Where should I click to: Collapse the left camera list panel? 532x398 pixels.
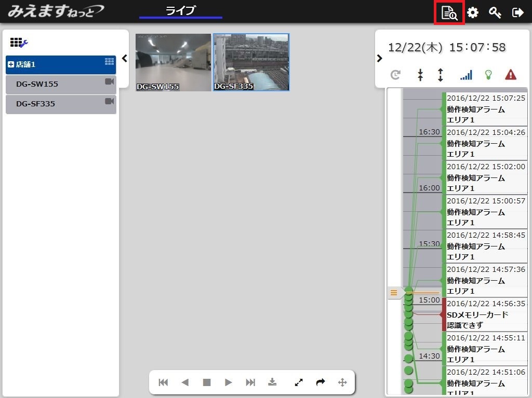click(x=124, y=58)
